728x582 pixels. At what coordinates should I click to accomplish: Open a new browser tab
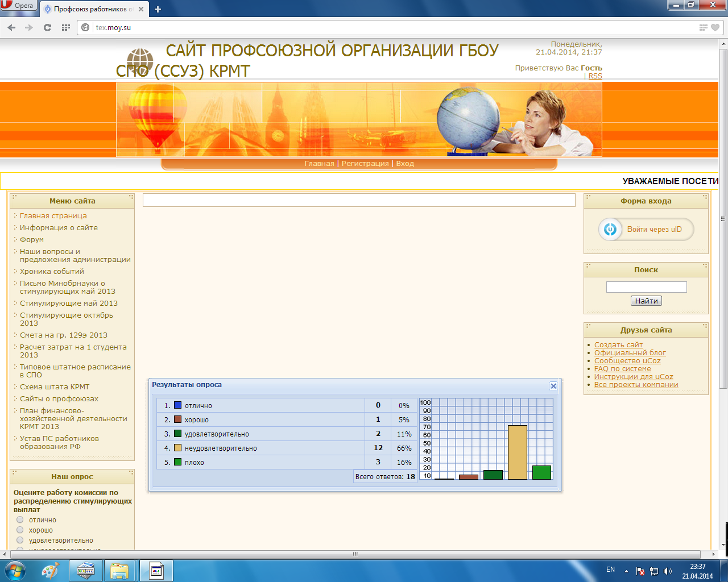point(158,9)
